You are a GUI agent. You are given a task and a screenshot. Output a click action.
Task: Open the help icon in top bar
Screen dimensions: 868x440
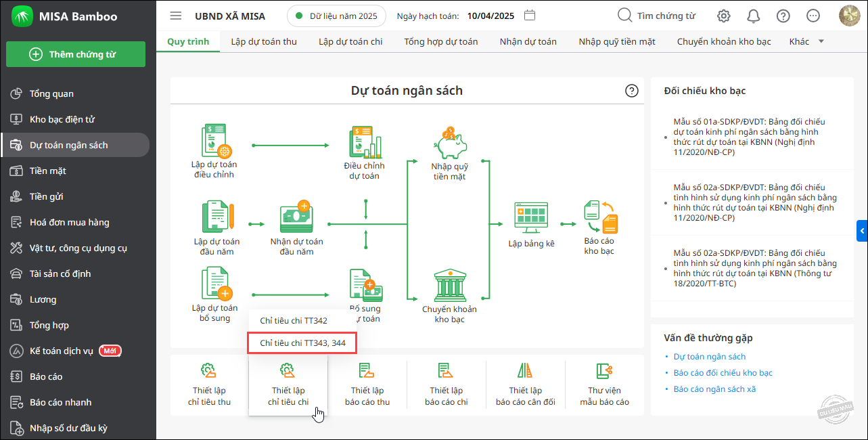click(783, 16)
